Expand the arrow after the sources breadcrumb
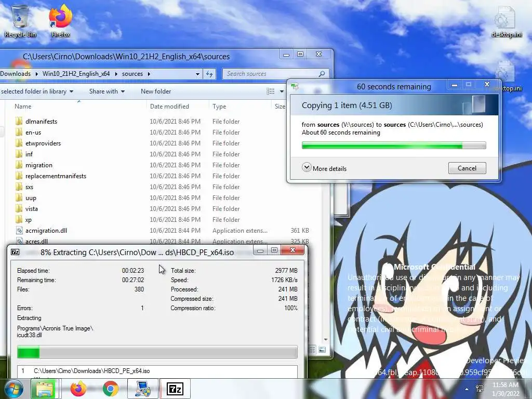 149,74
